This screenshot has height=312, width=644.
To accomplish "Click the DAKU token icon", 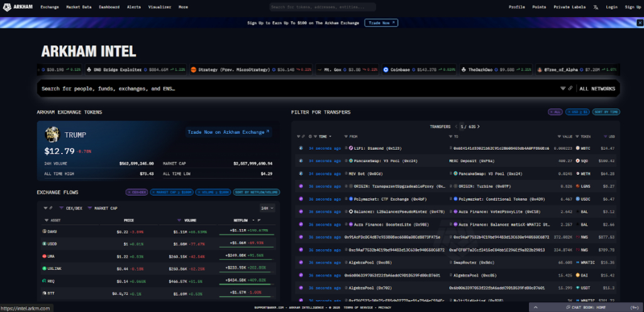I will [45, 231].
